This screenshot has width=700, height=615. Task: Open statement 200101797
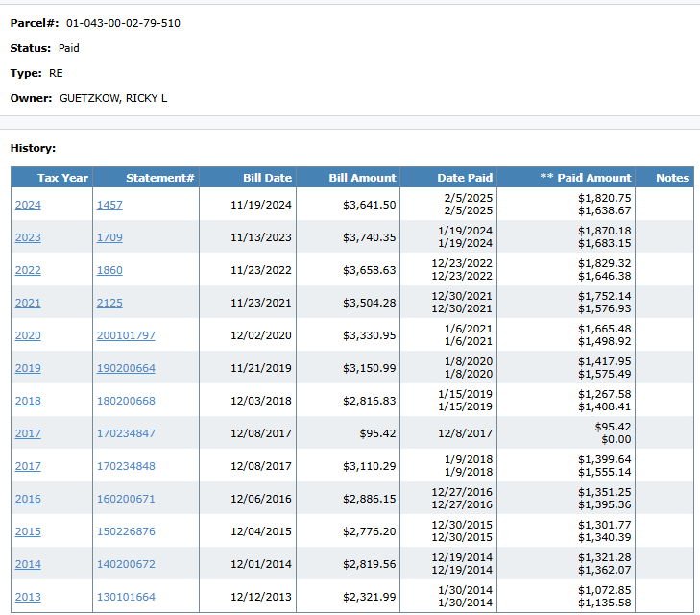(x=126, y=335)
